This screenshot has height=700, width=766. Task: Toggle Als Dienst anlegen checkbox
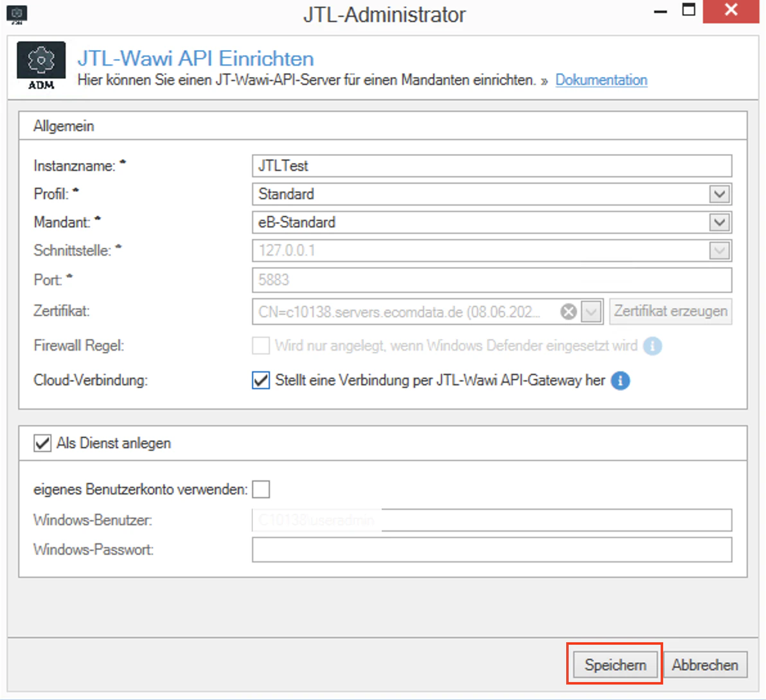[42, 443]
